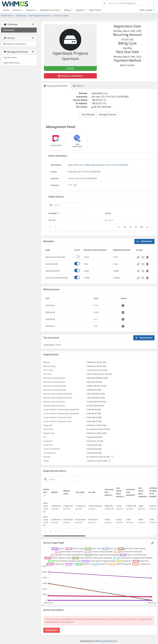Screen dimensions: 158x644
Task: Delete the Weekly Reminder trash icon
Action: point(147,271)
